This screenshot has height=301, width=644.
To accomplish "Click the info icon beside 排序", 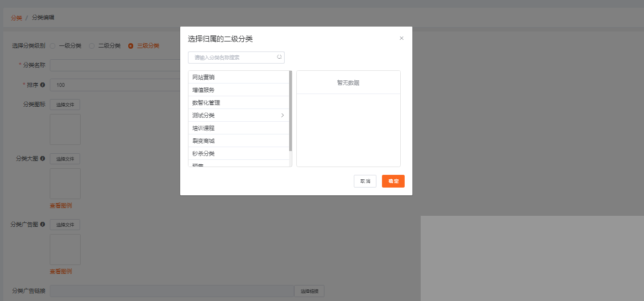I will coord(43,85).
